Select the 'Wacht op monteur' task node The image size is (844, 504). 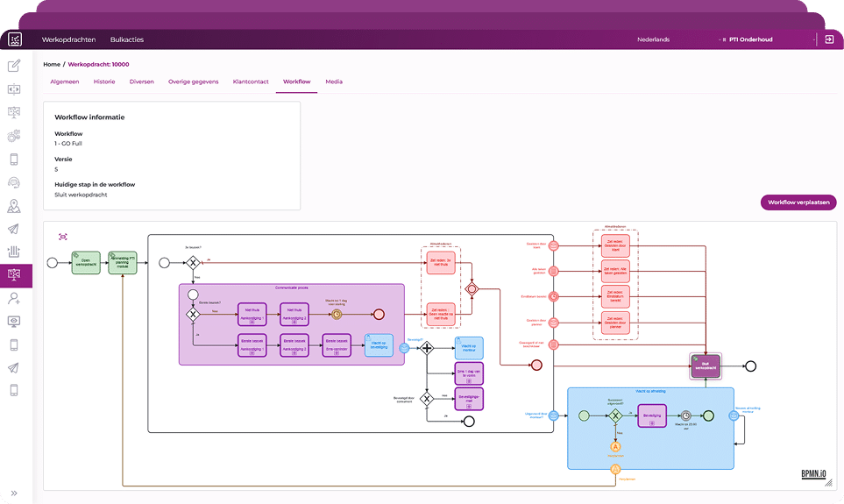tap(469, 348)
